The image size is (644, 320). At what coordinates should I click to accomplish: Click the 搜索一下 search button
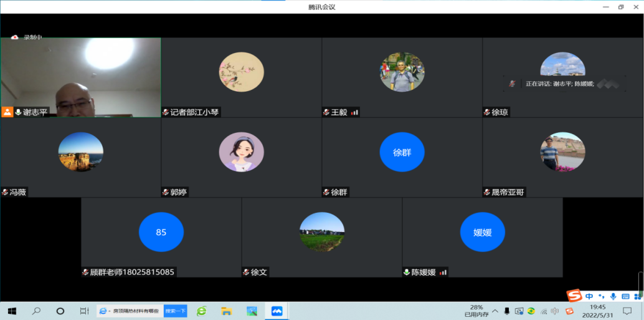click(x=175, y=311)
